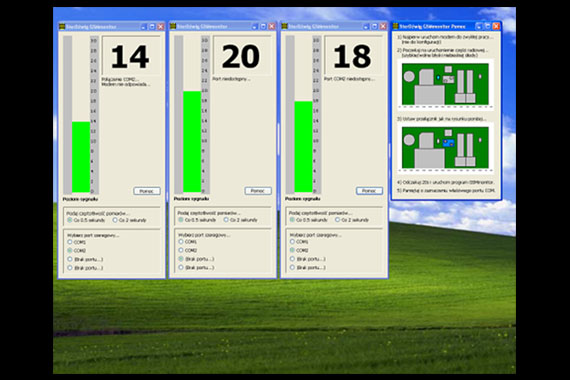Click the Pomoc button in the window showing 14
The height and width of the screenshot is (380, 570).
(x=147, y=191)
